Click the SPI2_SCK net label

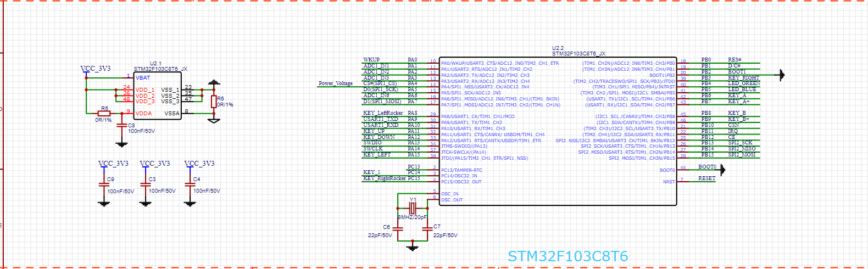pos(741,143)
